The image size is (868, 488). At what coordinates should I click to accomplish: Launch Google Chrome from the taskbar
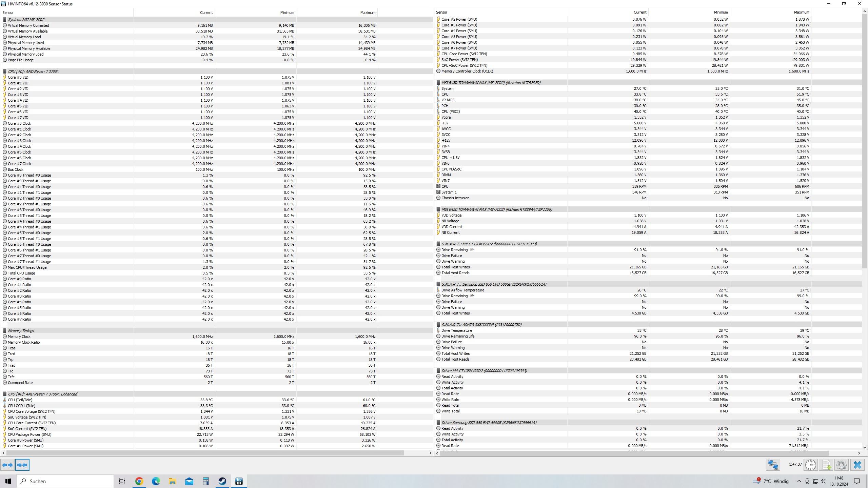point(139,481)
